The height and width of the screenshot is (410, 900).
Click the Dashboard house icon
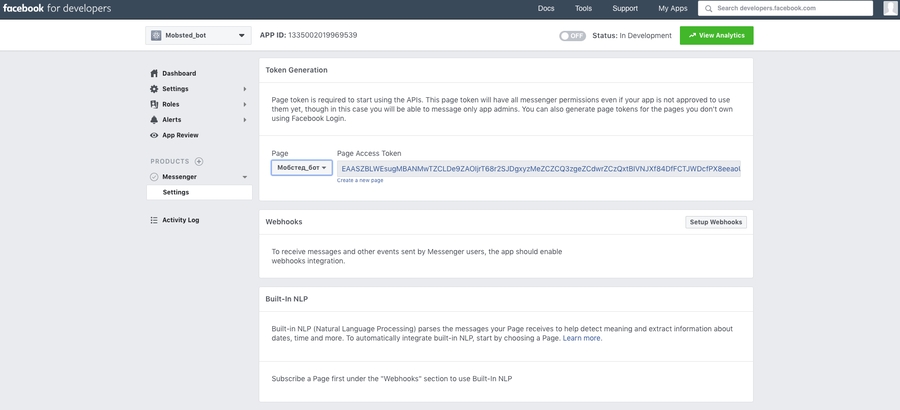coord(154,73)
